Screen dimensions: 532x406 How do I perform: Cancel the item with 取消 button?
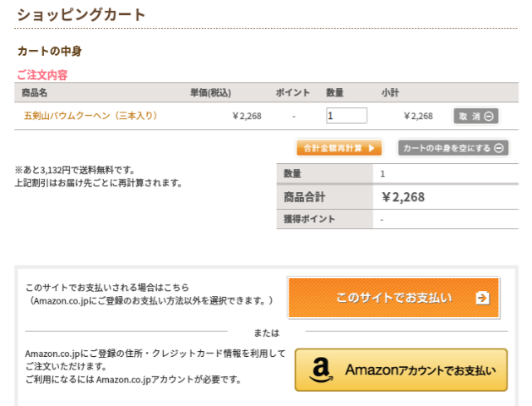click(476, 116)
